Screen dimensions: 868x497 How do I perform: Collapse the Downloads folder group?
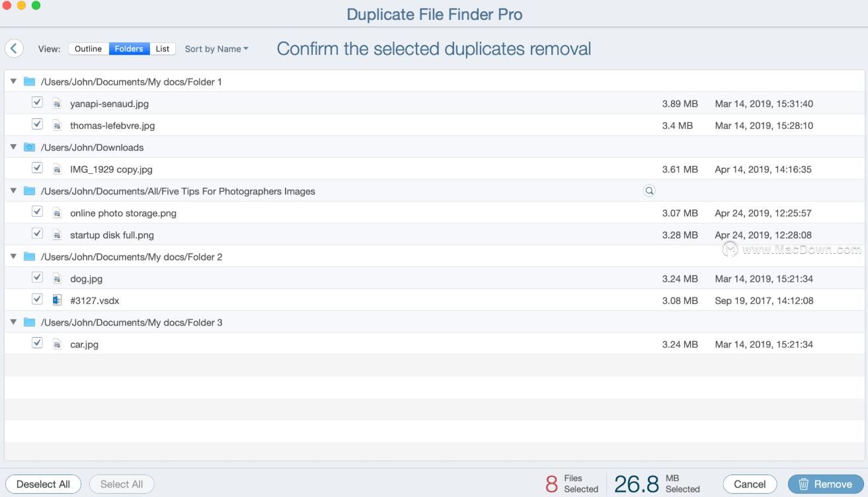tap(13, 147)
